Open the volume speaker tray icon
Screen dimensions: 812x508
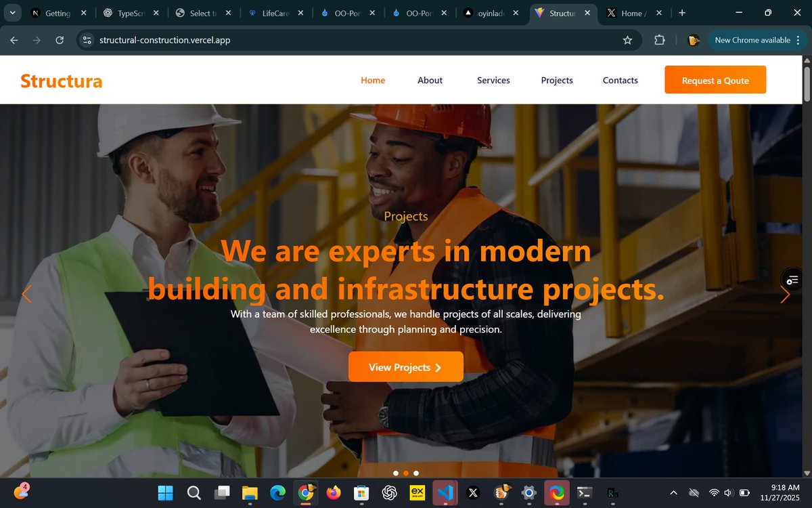tap(729, 492)
